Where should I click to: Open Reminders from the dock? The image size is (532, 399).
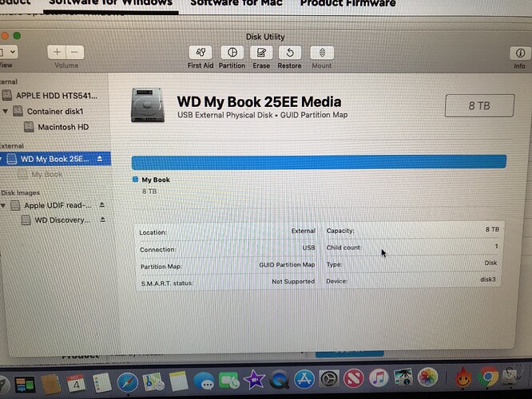coord(101,383)
